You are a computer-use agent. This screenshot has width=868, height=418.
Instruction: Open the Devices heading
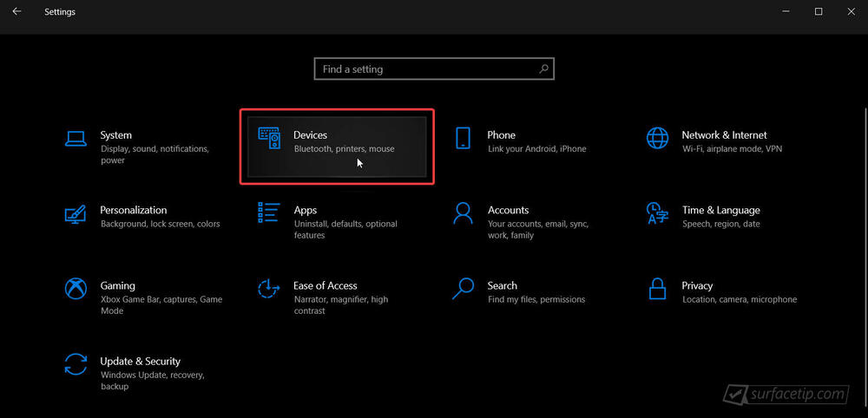pos(310,135)
